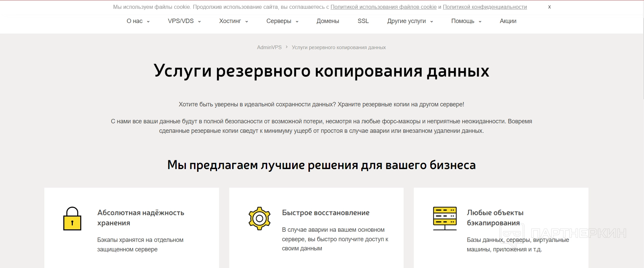Screen dimensions: 644x268
Task: Click the 'Быстрое восстановление' card title
Action: click(x=325, y=213)
